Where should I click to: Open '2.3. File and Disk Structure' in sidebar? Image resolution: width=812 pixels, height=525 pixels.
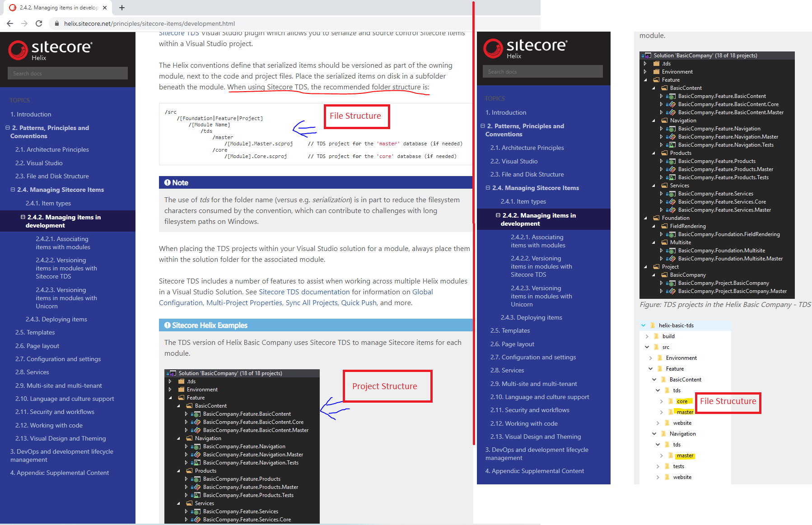(x=51, y=176)
